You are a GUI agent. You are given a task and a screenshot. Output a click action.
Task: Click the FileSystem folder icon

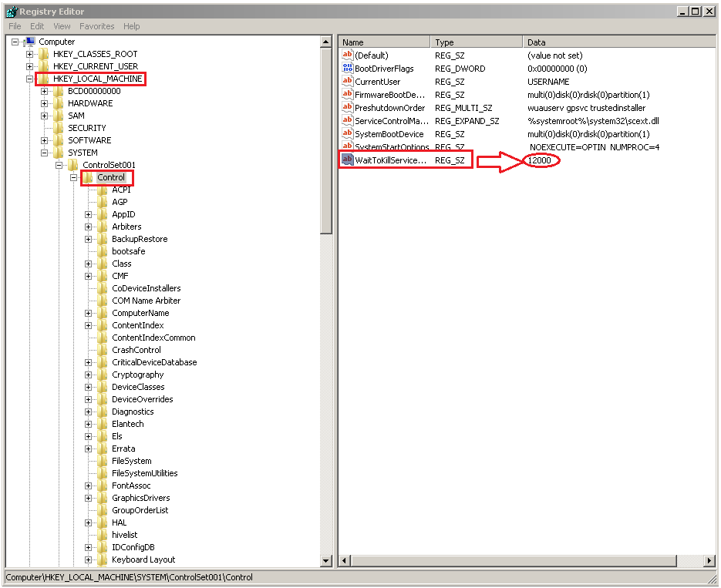[103, 461]
